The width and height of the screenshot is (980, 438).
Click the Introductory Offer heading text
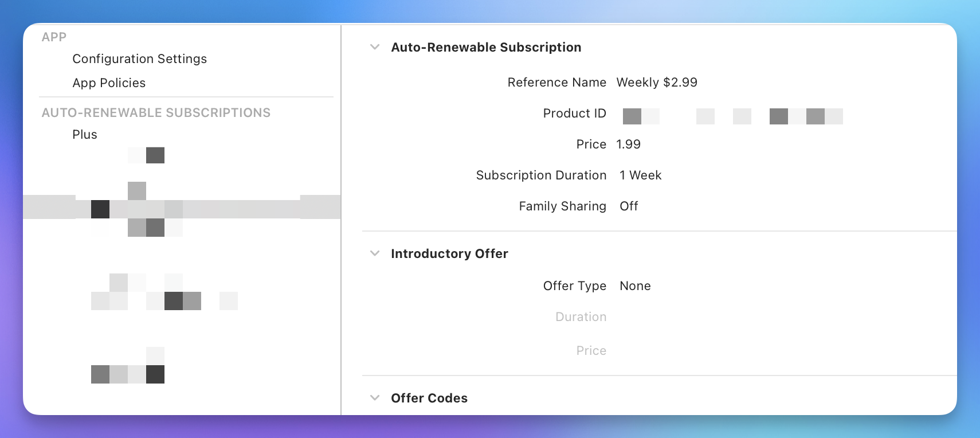(x=449, y=254)
